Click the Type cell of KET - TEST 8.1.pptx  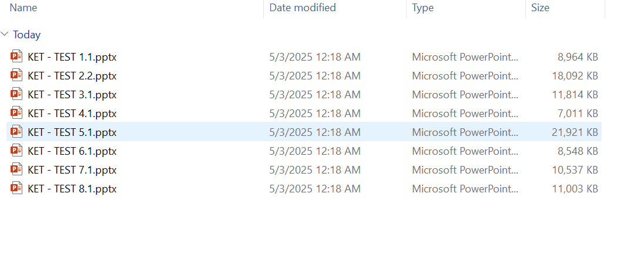coord(465,189)
